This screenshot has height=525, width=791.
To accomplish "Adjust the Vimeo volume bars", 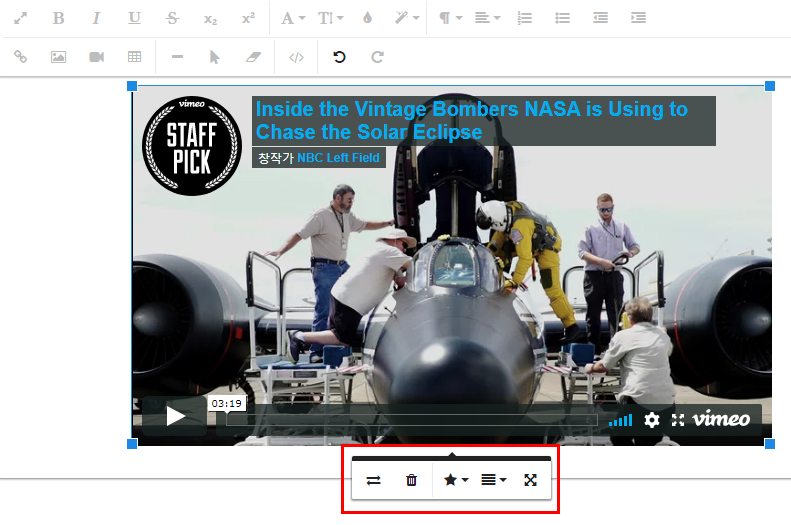I will (621, 420).
